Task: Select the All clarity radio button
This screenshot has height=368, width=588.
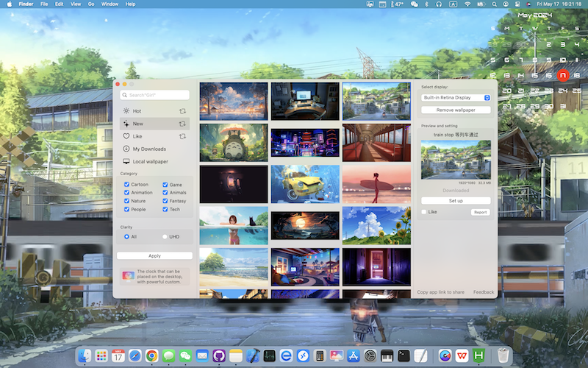Action: [x=126, y=236]
